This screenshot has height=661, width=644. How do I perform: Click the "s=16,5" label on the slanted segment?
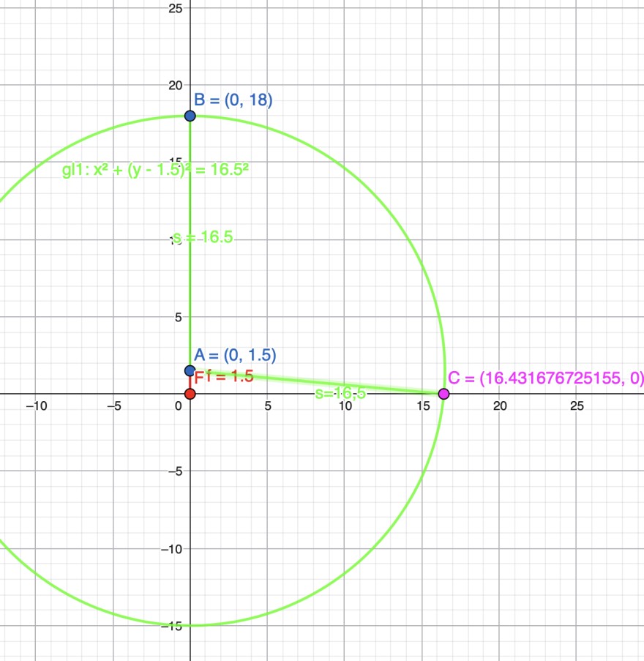pyautogui.click(x=340, y=394)
